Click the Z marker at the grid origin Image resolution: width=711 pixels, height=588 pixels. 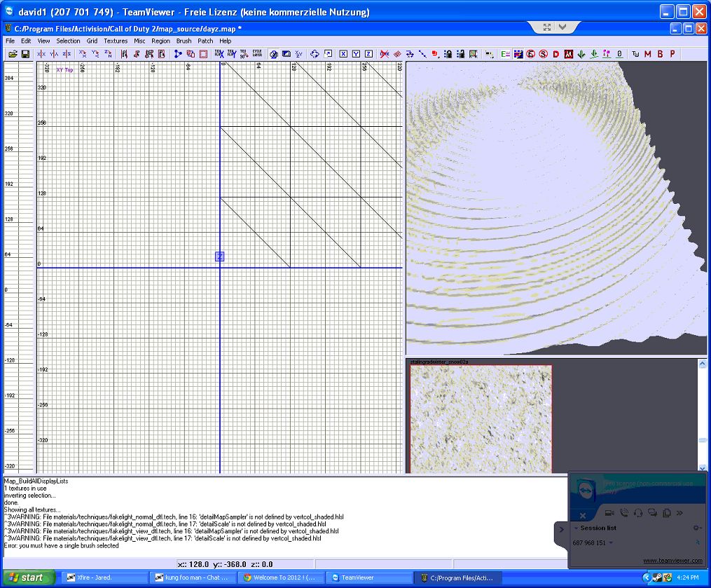[x=219, y=257]
